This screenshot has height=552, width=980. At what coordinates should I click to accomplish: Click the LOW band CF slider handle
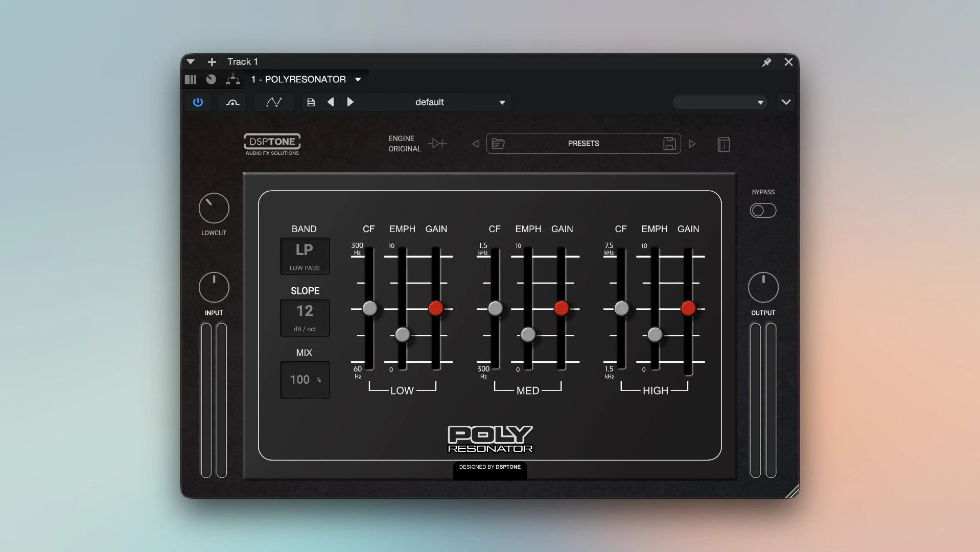(x=369, y=308)
